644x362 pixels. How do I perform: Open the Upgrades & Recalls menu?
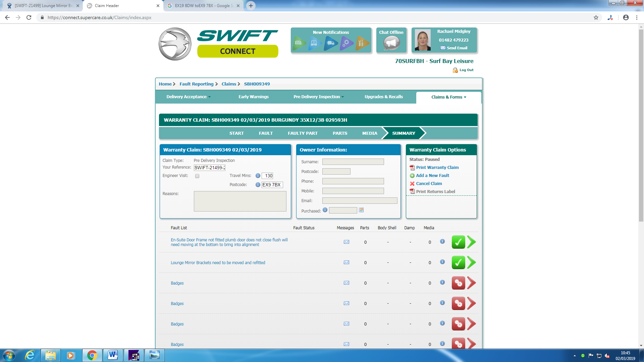tap(384, 97)
